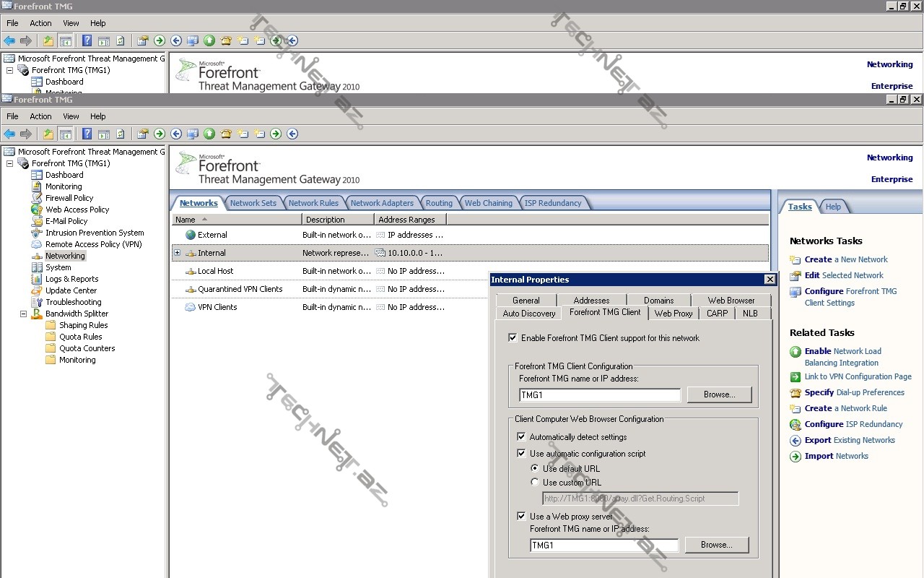The image size is (924, 578).
Task: Uncheck Enable Forefront TMG Client support
Action: [513, 338]
